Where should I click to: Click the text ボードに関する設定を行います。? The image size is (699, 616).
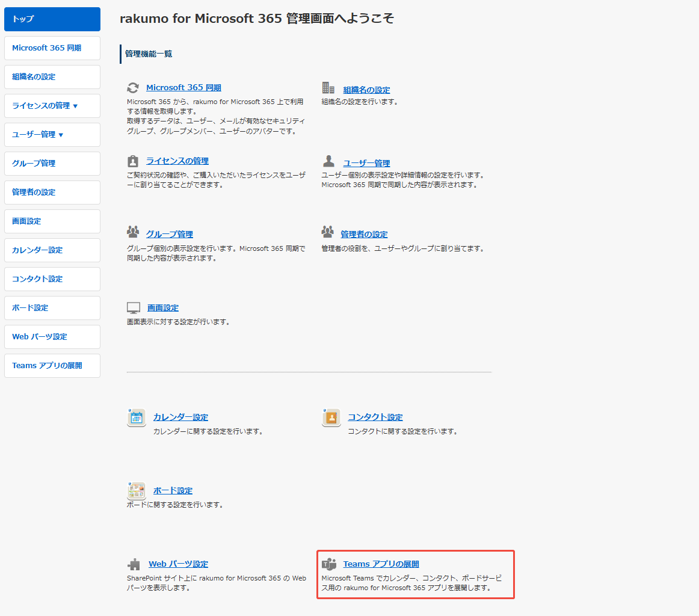[176, 505]
